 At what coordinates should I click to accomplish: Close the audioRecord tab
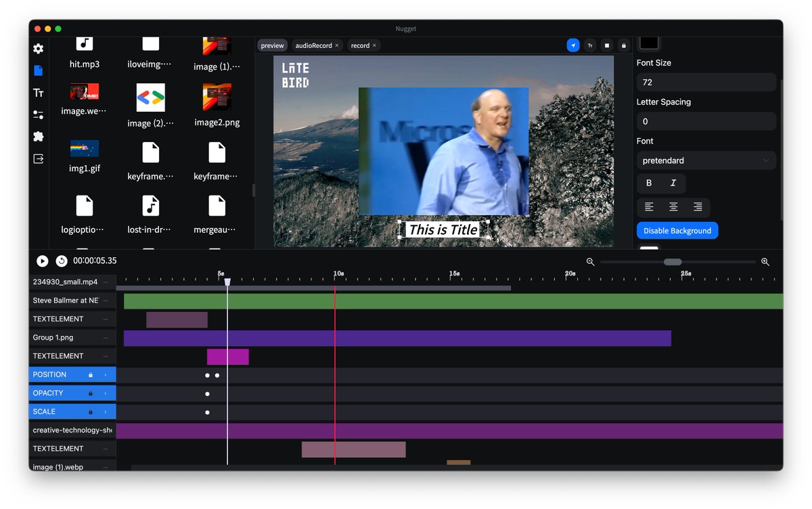337,45
